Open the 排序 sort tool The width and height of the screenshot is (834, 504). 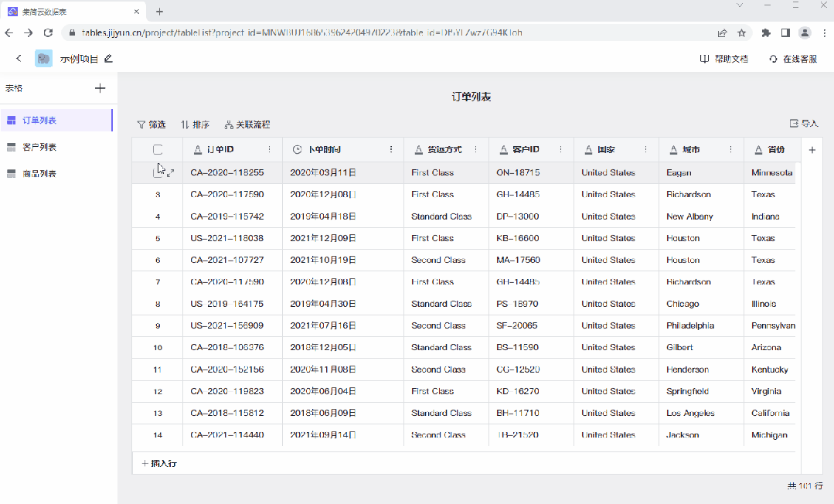pyautogui.click(x=195, y=124)
